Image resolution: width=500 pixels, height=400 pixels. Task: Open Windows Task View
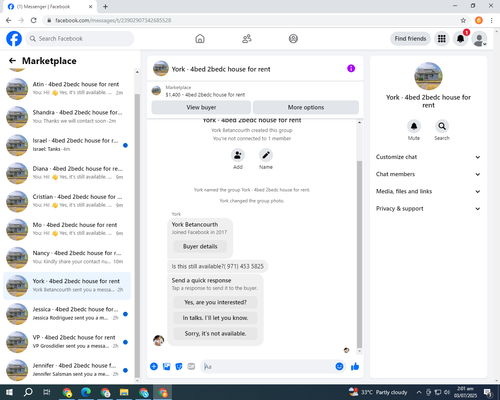pyautogui.click(x=47, y=392)
